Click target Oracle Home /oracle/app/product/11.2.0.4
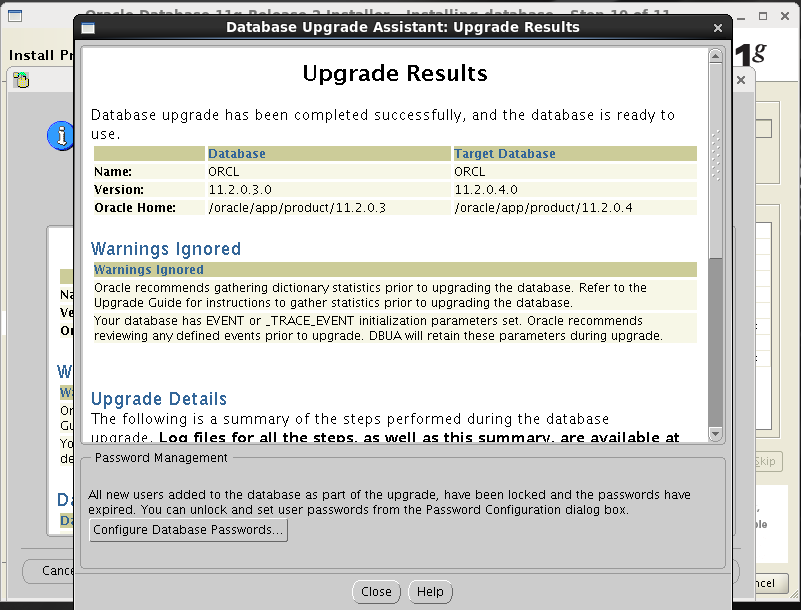Viewport: 801px width, 610px height. [575, 207]
